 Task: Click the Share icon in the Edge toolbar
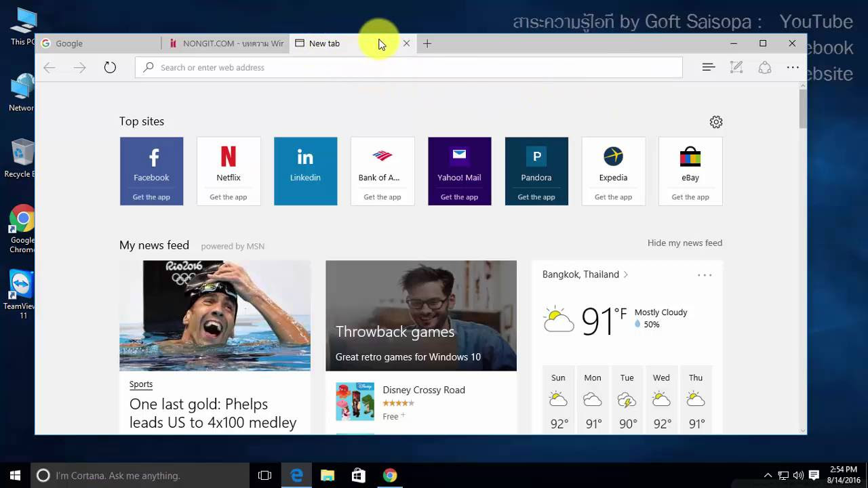pyautogui.click(x=765, y=67)
